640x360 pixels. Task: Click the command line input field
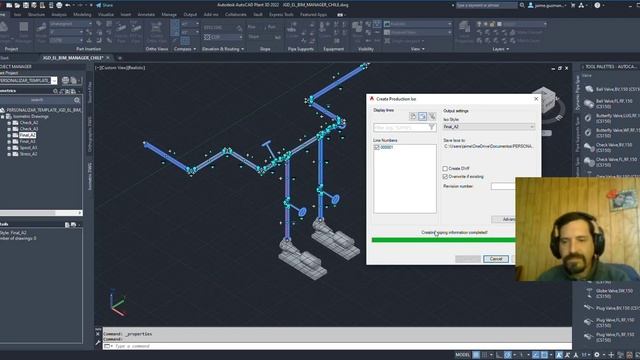[x=337, y=346]
